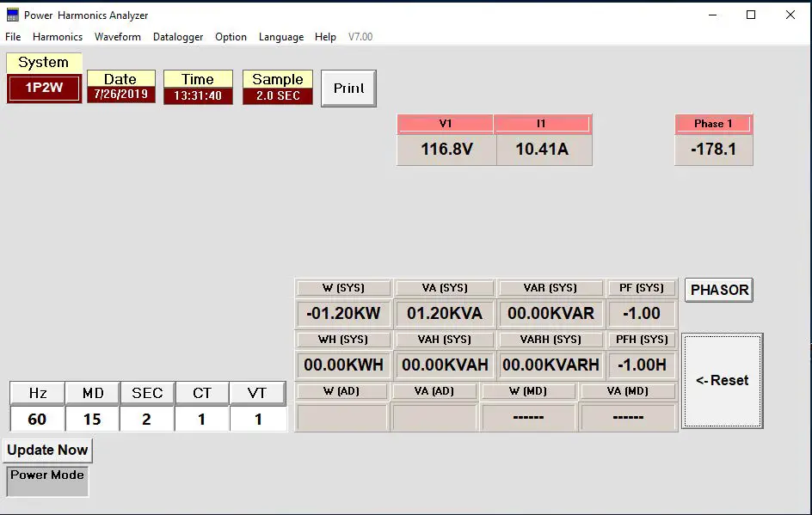Click the Reset button
The width and height of the screenshot is (812, 515).
coord(722,381)
